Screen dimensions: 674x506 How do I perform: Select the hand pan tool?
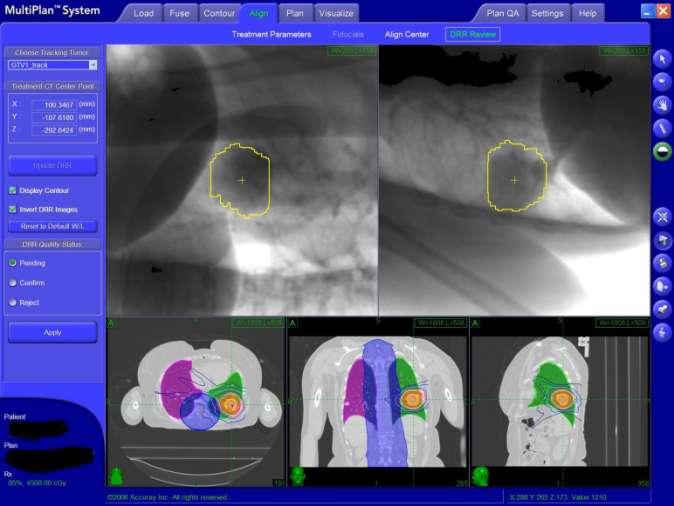tap(662, 105)
